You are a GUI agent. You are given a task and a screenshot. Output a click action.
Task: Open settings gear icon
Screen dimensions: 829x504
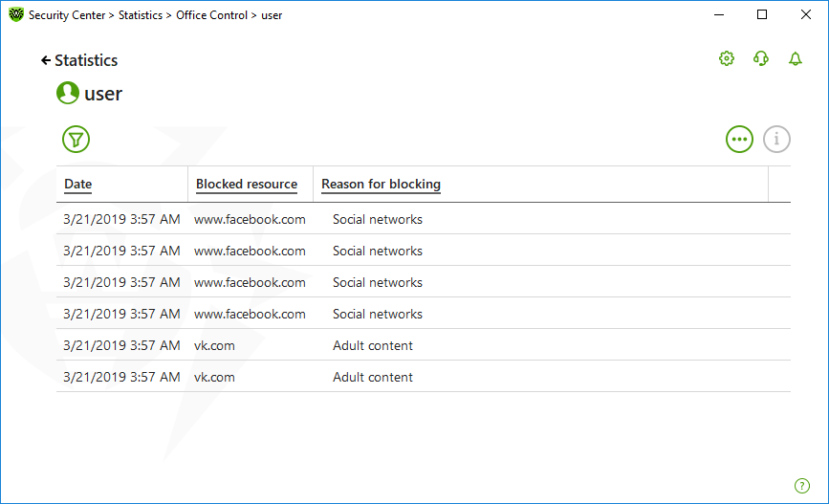pyautogui.click(x=727, y=58)
